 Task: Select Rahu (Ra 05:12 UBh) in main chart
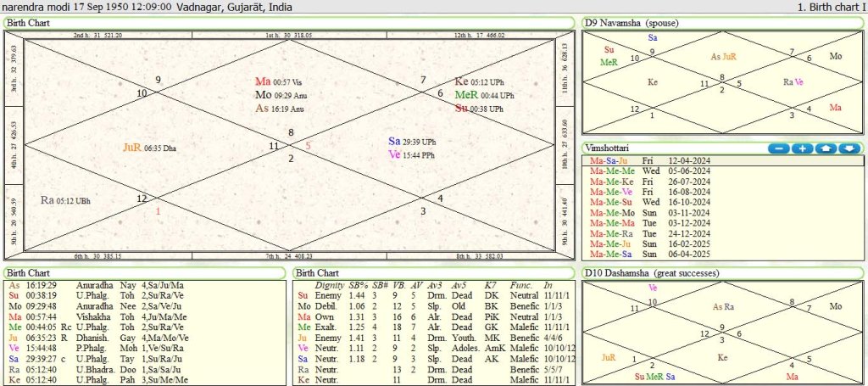click(65, 200)
